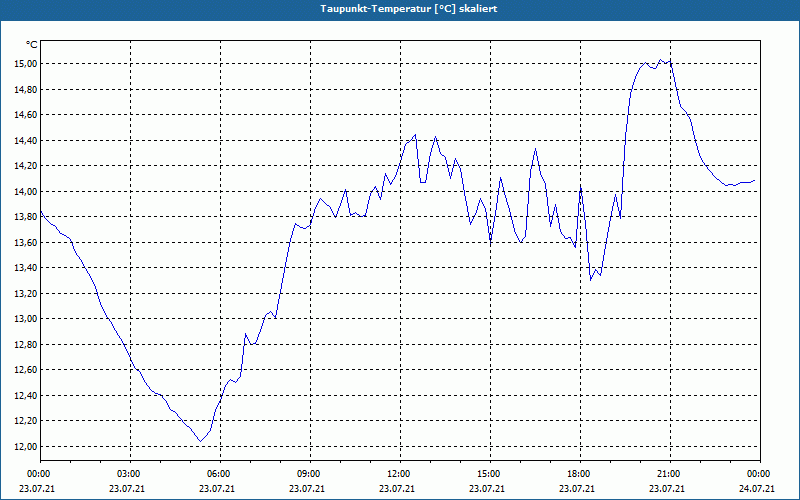
Task: Pick the 18:00 time label
Action: click(577, 474)
